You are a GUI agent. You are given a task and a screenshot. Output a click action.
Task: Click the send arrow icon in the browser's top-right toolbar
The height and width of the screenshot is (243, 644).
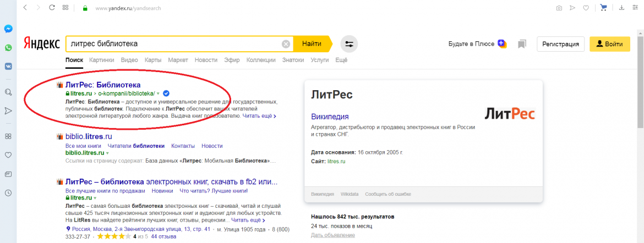click(572, 8)
